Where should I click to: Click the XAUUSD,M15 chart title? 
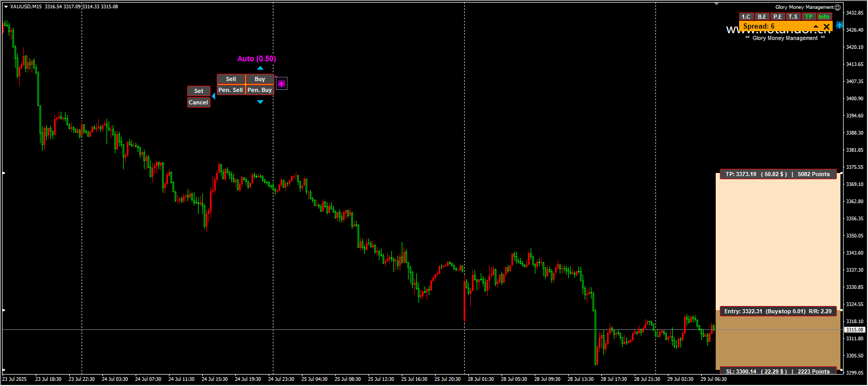26,7
